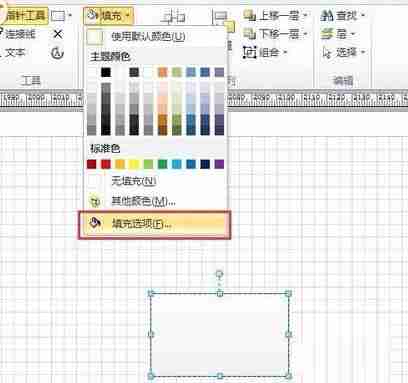The height and width of the screenshot is (383, 408).
Task: Pick the orange standard color swatch
Action: coord(120,164)
